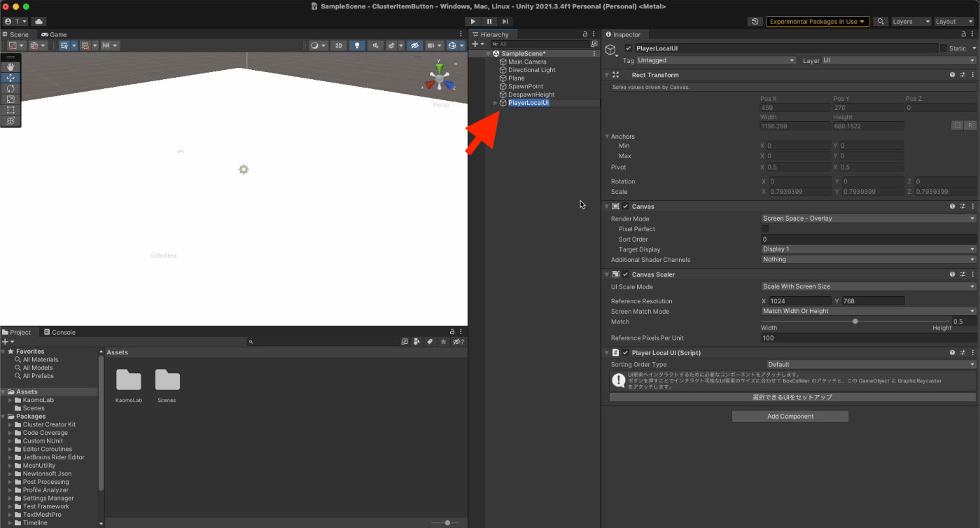This screenshot has height=528, width=980.
Task: Open the KaomoLab folder thumbnail
Action: (129, 380)
